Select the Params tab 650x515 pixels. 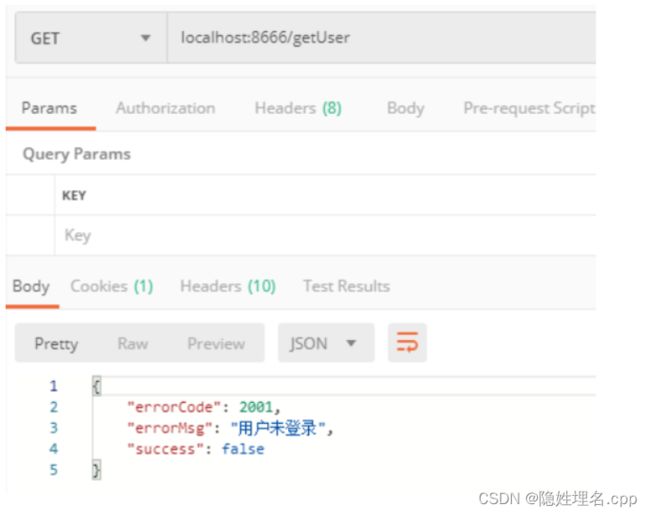point(49,108)
